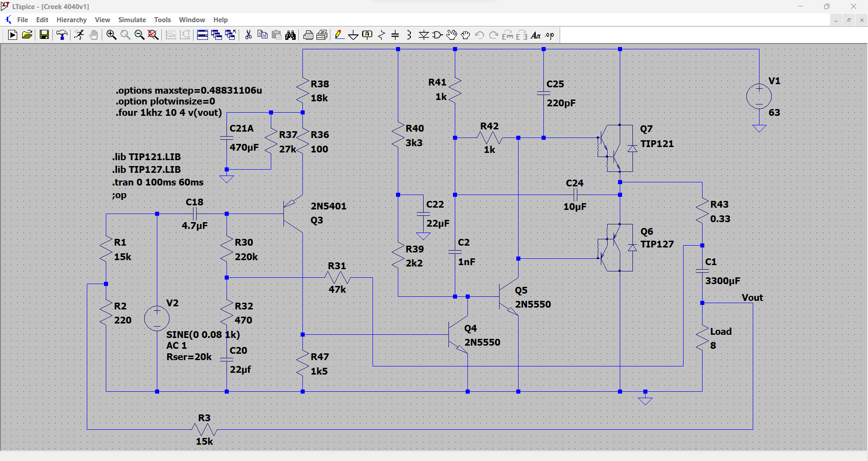Select the '.lib TIP127.LIB' directive
This screenshot has height=461, width=868.
tap(146, 170)
